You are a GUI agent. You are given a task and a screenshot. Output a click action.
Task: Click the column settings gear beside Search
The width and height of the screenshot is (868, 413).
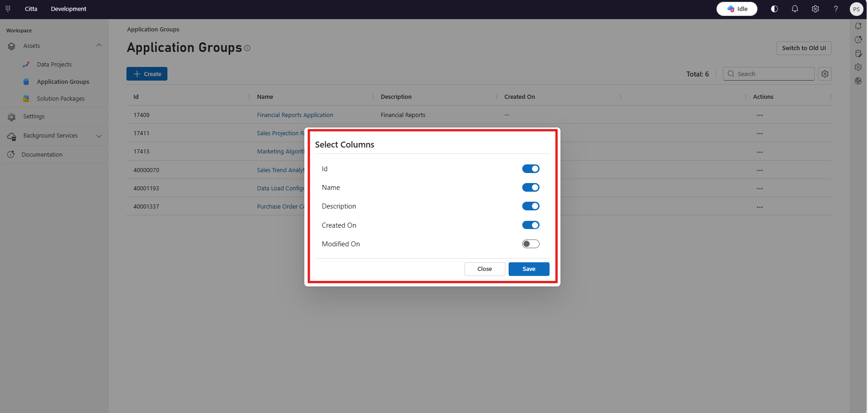[825, 74]
